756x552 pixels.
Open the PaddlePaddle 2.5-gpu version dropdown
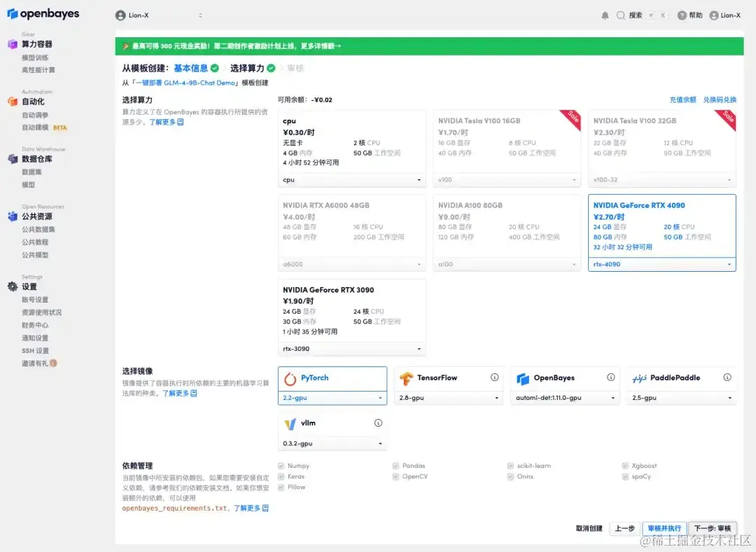(x=682, y=398)
